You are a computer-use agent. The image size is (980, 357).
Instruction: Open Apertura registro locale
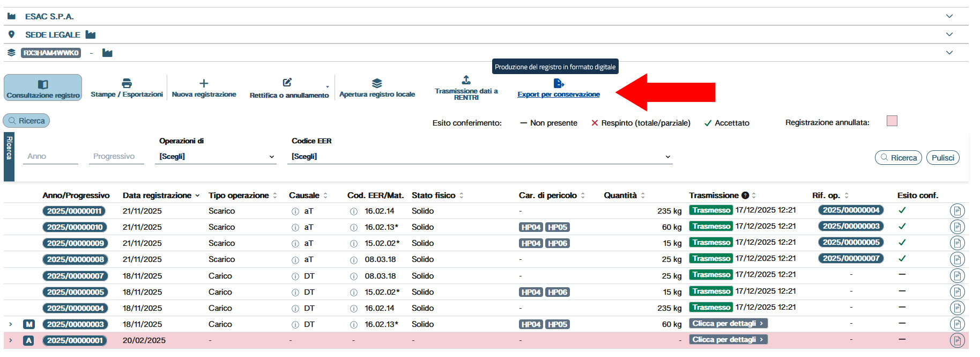coord(377,88)
